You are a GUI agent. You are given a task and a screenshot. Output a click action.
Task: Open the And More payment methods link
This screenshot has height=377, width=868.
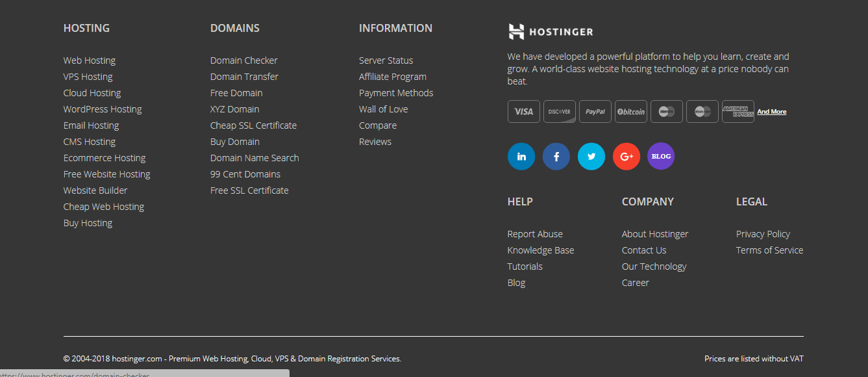coord(772,112)
